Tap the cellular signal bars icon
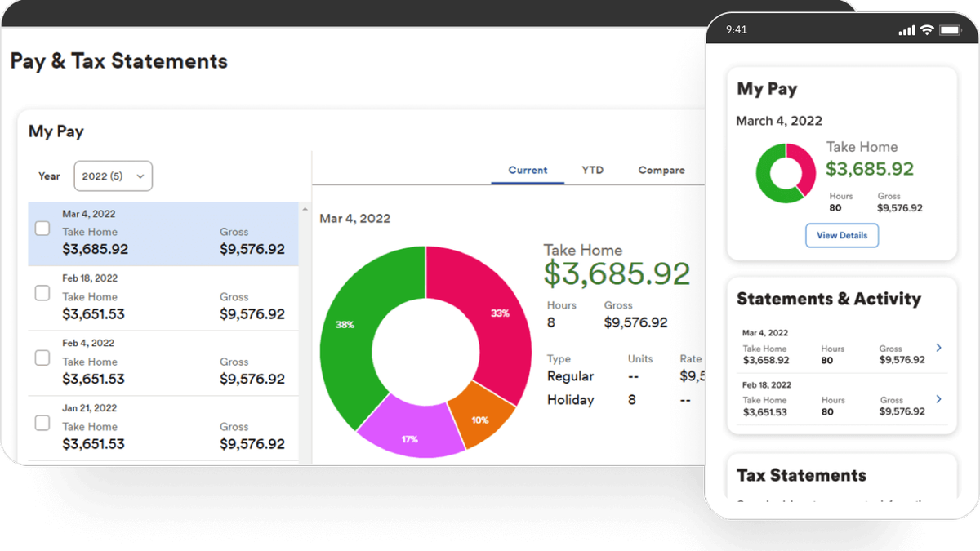The image size is (980, 551). tap(906, 29)
